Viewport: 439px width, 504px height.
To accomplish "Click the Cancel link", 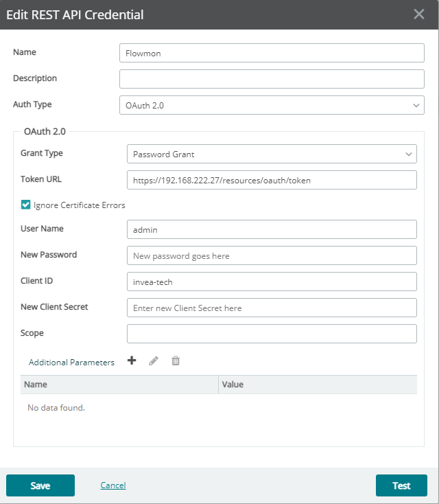I will 113,485.
